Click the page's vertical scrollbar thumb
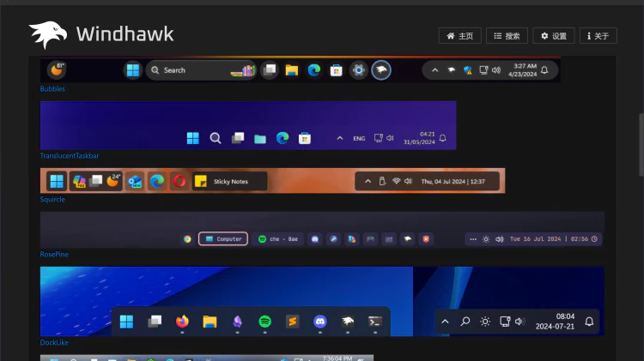 click(641, 144)
